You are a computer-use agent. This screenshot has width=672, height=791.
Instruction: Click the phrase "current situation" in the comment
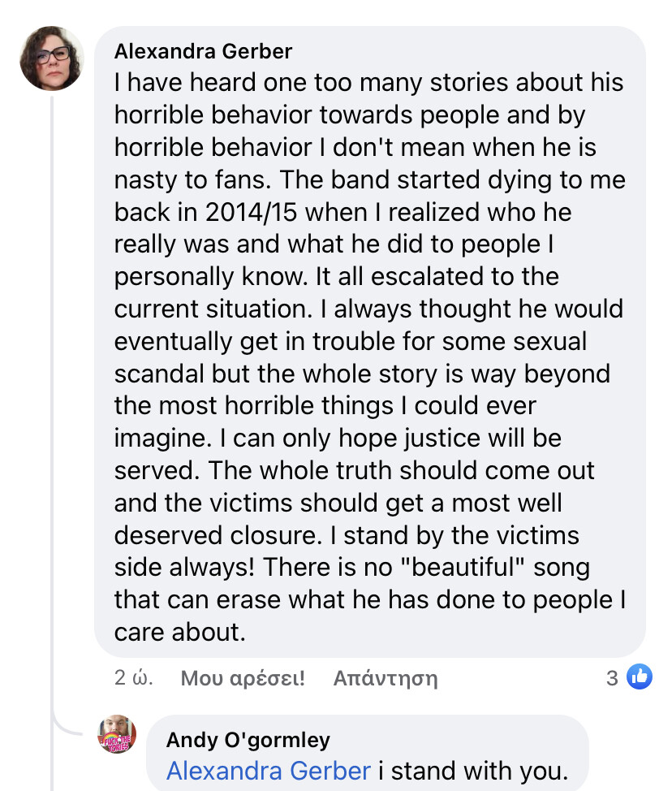211,309
